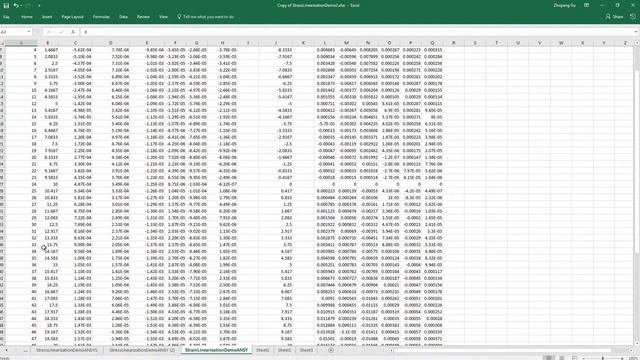Screen dimensions: 640x360
Task: Switch to the Sheet1 tab
Action: coord(284,350)
